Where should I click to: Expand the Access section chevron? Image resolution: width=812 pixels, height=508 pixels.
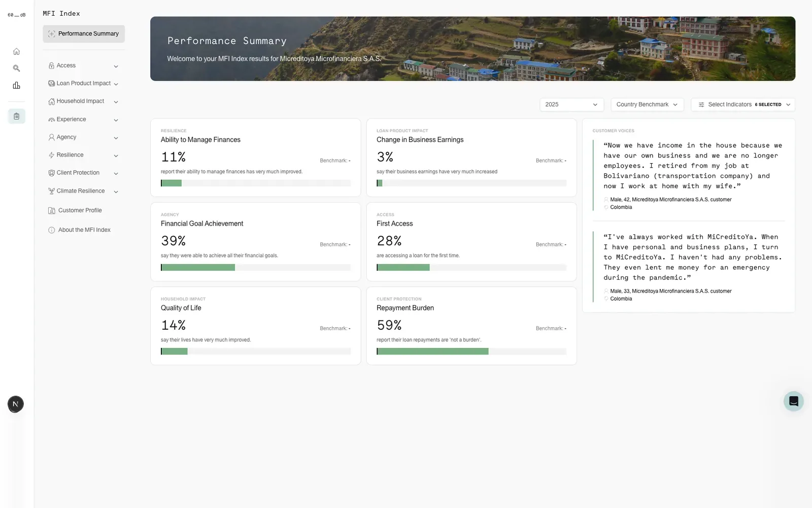click(116, 67)
